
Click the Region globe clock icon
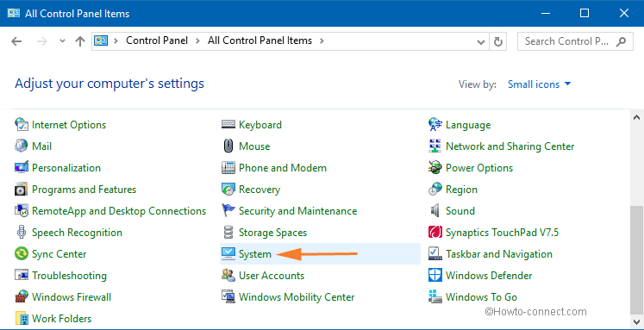pos(435,190)
